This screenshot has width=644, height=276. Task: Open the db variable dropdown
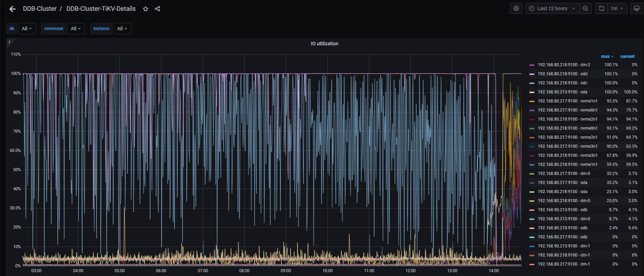pyautogui.click(x=27, y=29)
